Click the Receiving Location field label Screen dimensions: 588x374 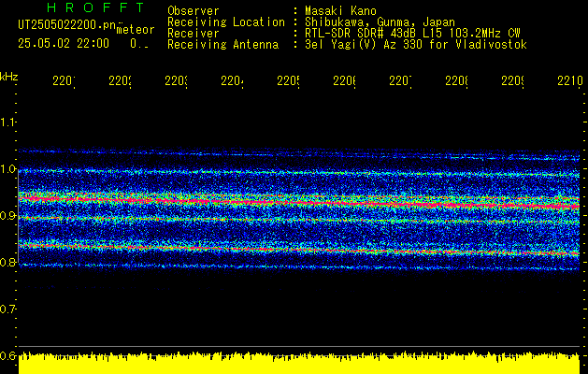coord(226,22)
